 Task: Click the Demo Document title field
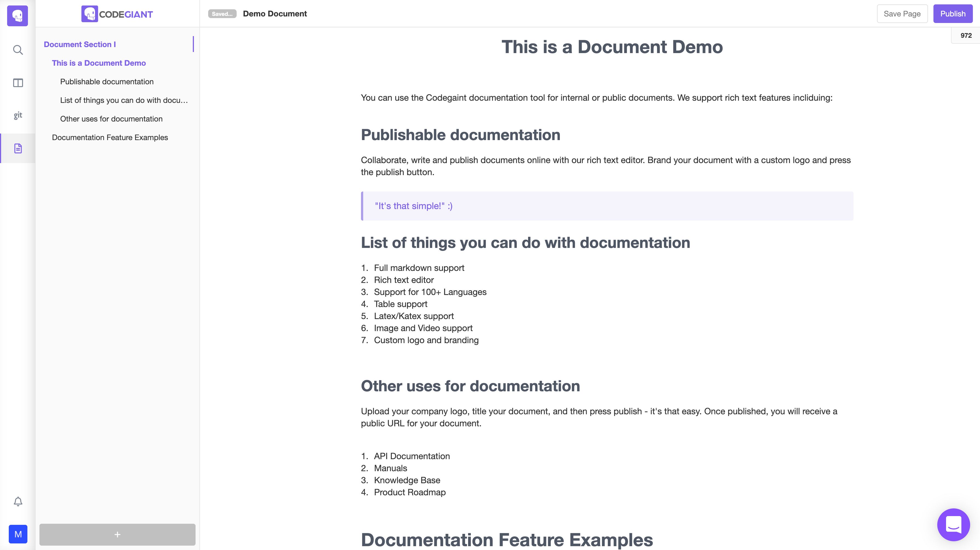(x=275, y=14)
